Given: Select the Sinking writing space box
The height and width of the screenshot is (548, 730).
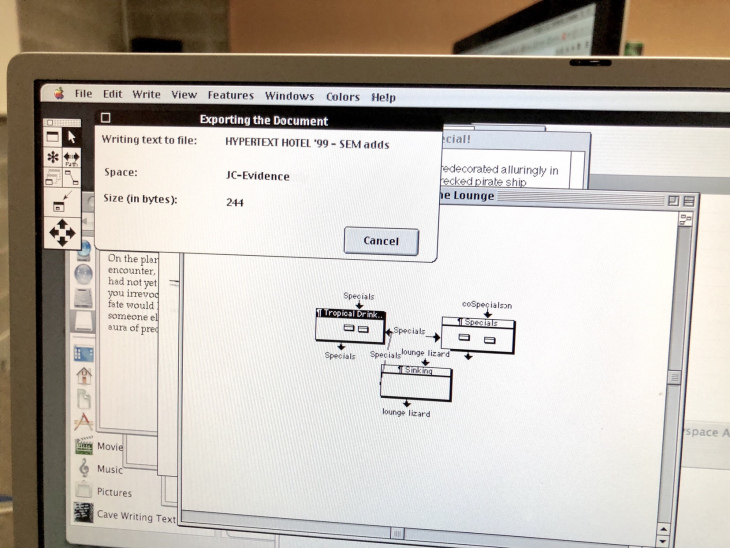Looking at the screenshot, I should click(416, 383).
